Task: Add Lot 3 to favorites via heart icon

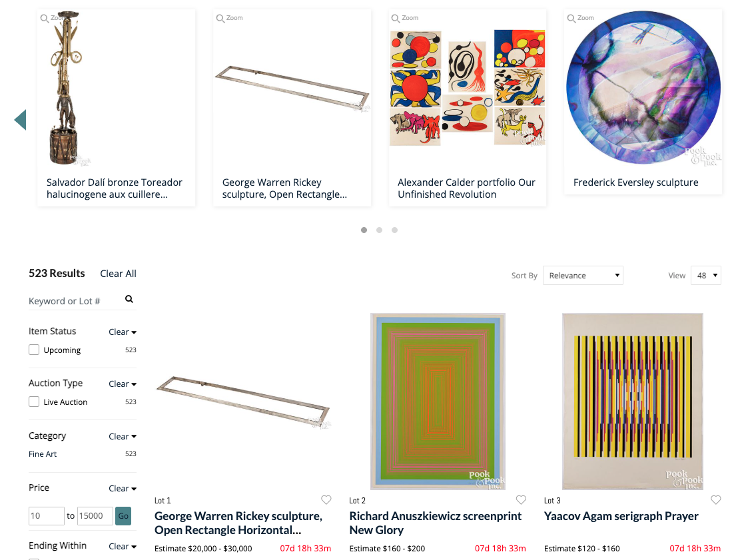Action: tap(716, 499)
